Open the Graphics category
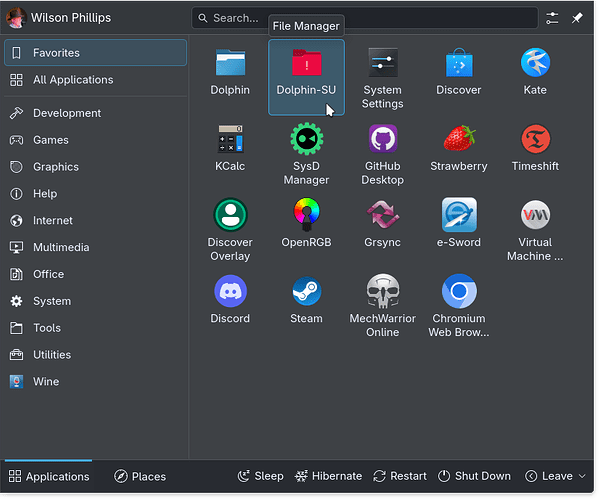Screen dimensions: 601x500 (95, 167)
